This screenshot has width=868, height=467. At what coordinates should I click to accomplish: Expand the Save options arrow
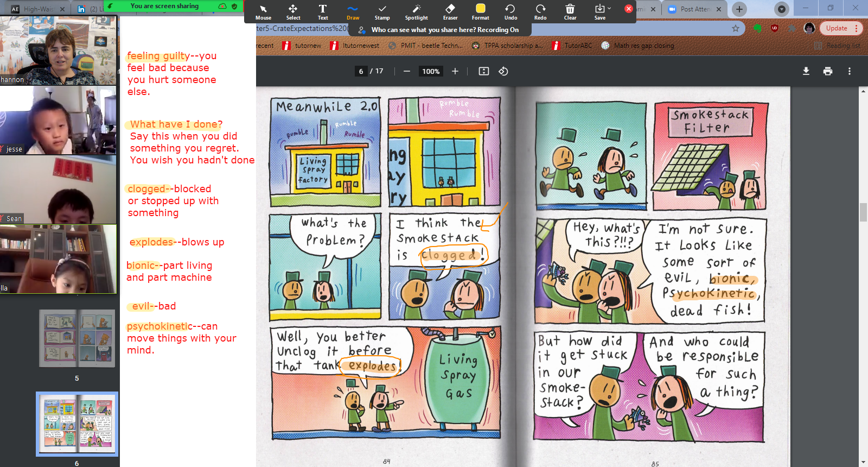click(x=609, y=8)
